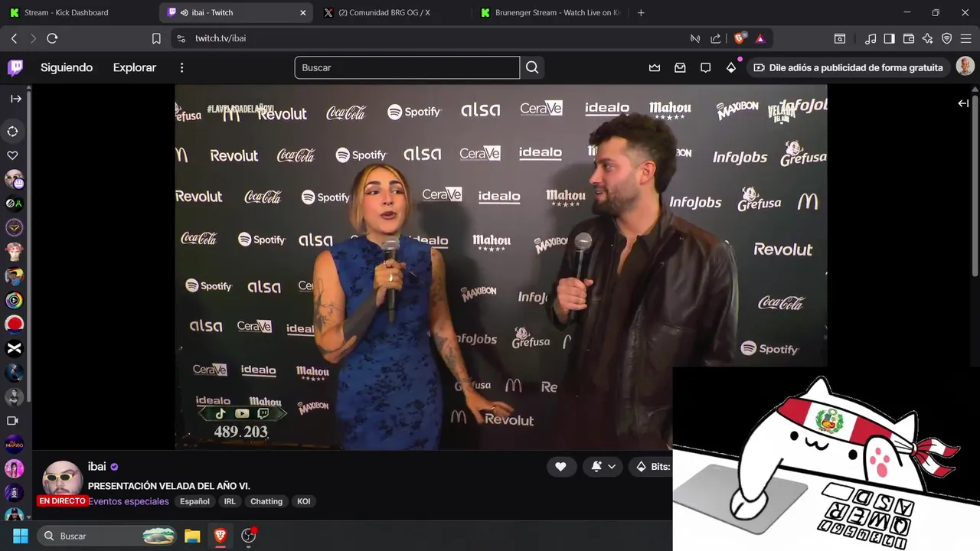Click the Windows taskbar Buscar search box
Viewport: 980px width, 551px height.
(x=108, y=536)
